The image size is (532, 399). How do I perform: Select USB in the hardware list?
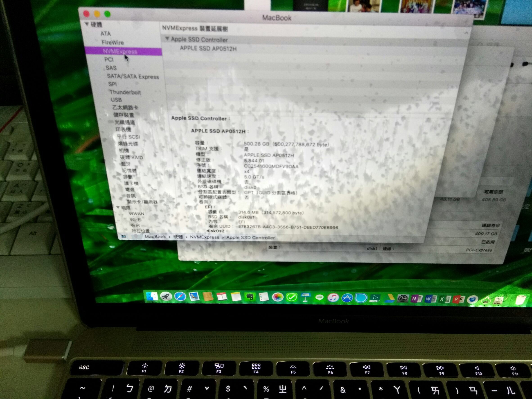tap(116, 100)
